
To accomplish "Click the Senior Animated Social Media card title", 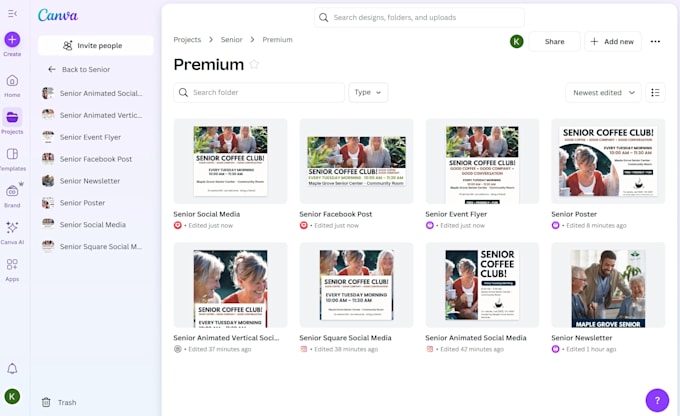I will (x=476, y=338).
